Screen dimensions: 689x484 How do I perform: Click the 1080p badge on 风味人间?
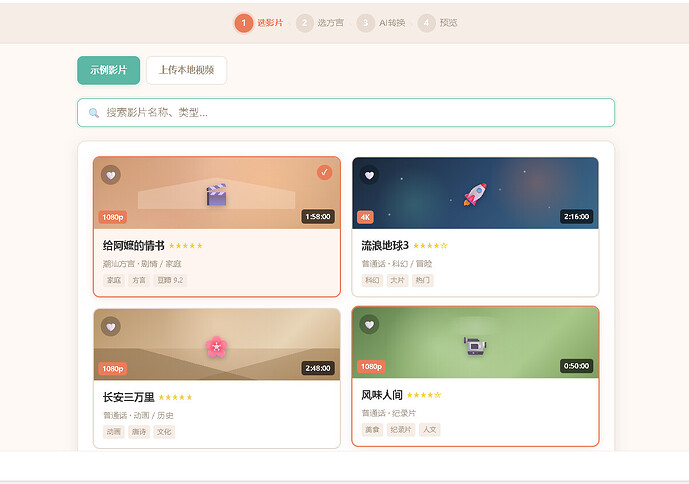[371, 367]
